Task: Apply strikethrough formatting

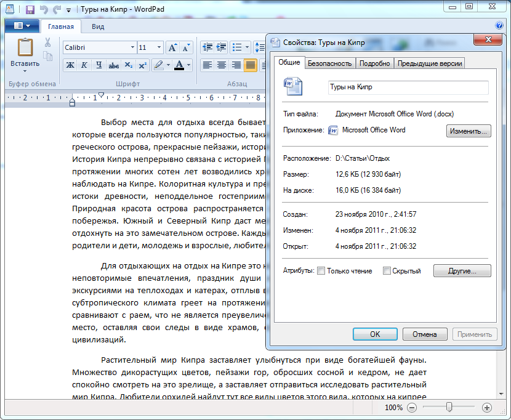Action: click(x=113, y=65)
